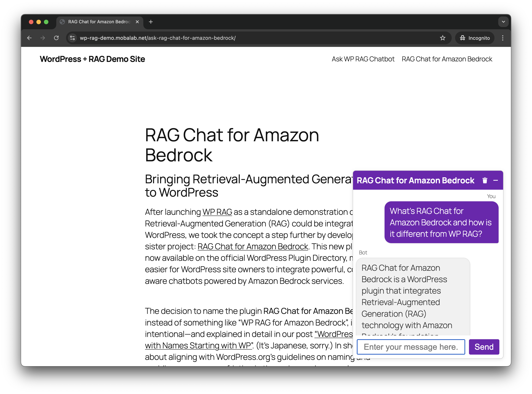
Task: Go back to previous page
Action: click(x=29, y=38)
